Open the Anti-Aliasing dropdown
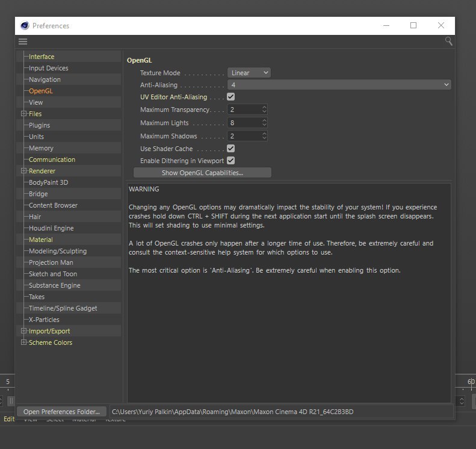Screen dimensions: 476x449 (x=339, y=85)
